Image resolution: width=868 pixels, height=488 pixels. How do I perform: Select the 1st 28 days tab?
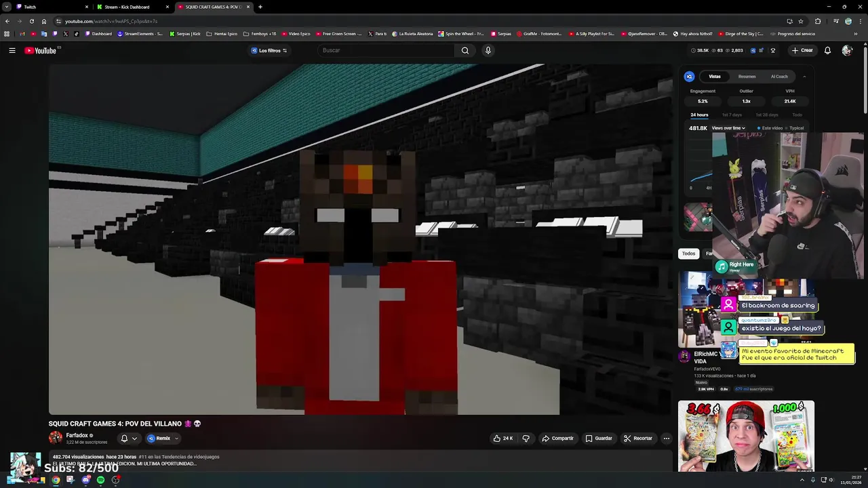[x=766, y=115]
